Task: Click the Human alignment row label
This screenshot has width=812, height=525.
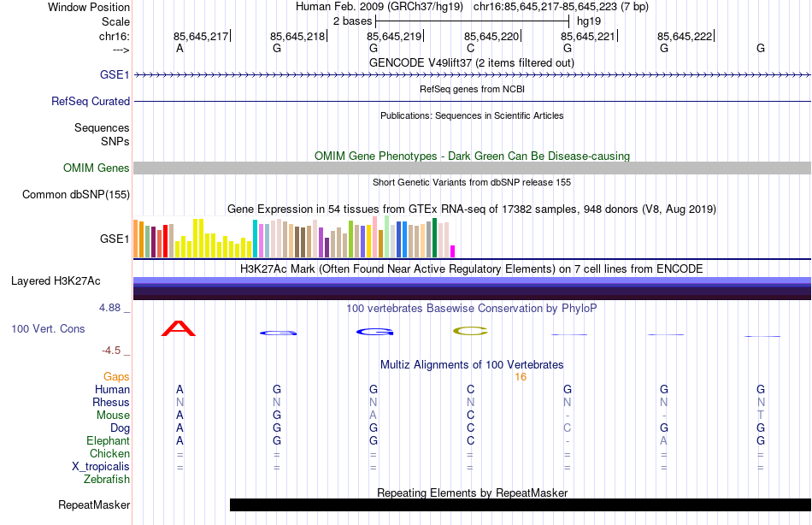Action: click(112, 389)
